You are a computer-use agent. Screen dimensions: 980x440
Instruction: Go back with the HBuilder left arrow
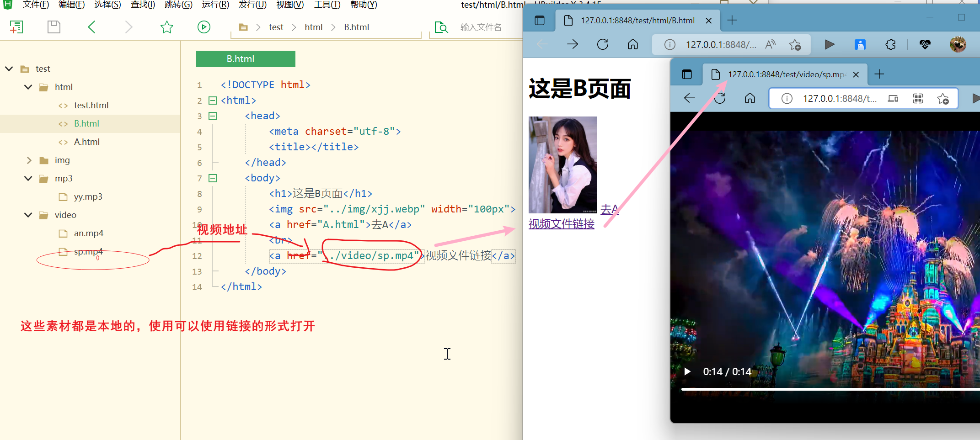click(x=91, y=27)
